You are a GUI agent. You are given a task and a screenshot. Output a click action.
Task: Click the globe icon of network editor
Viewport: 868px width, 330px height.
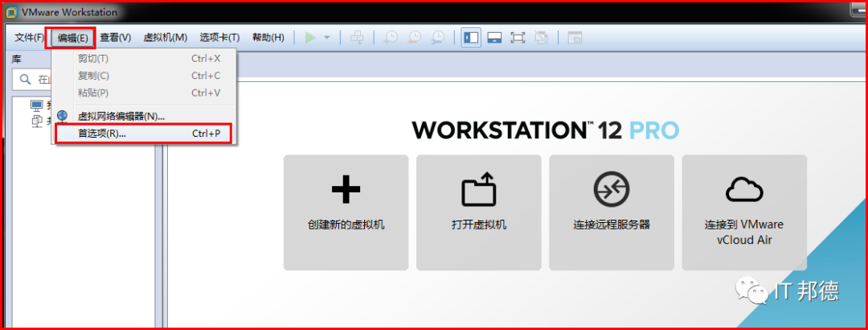click(x=63, y=116)
